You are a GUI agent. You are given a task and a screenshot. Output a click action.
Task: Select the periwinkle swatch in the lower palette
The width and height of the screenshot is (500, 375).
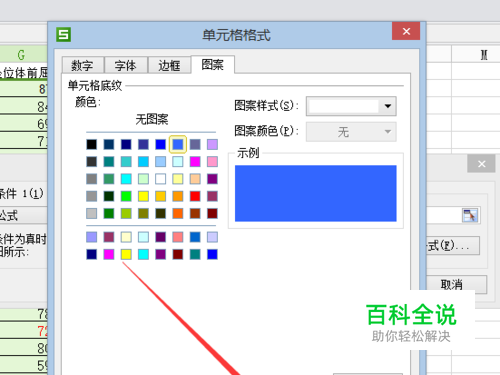[x=92, y=237]
